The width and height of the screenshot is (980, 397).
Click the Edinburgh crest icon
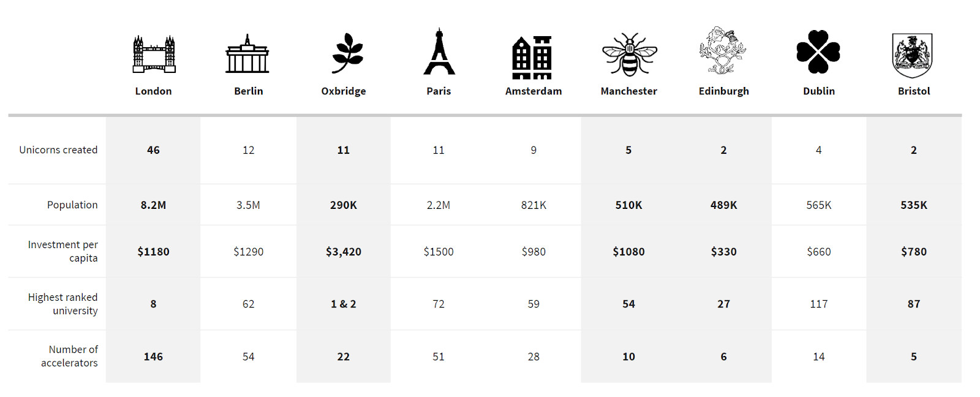(x=723, y=51)
